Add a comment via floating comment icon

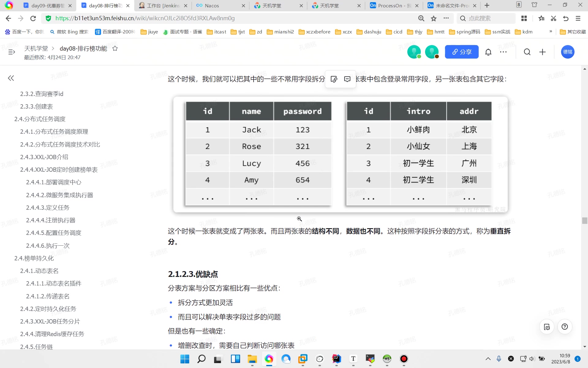pos(347,79)
